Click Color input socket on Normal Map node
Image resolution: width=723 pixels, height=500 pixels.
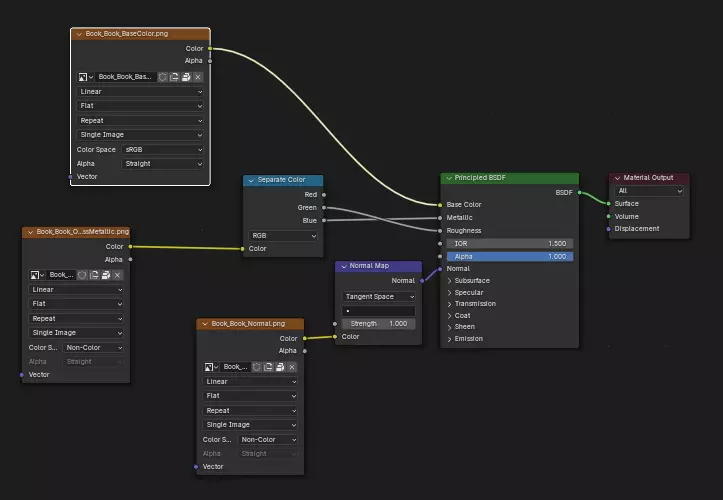(x=335, y=337)
